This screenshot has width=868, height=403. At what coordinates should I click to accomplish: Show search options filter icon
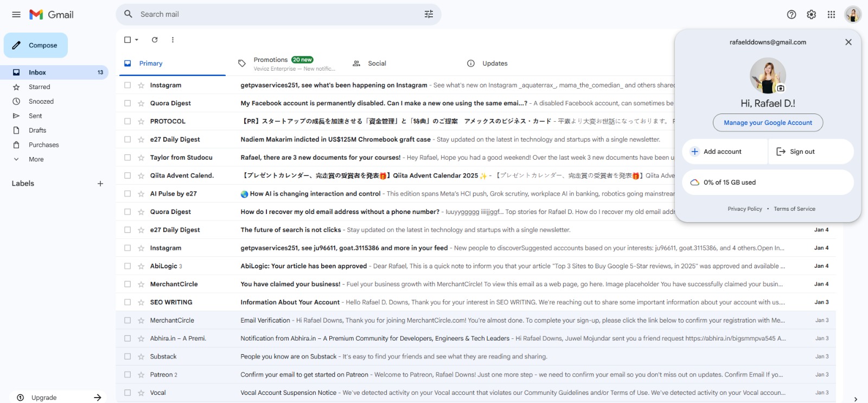pos(429,14)
